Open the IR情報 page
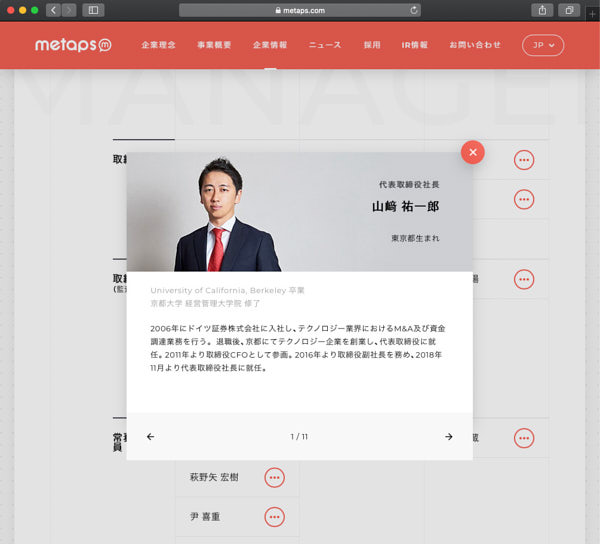This screenshot has height=544, width=600. click(415, 45)
